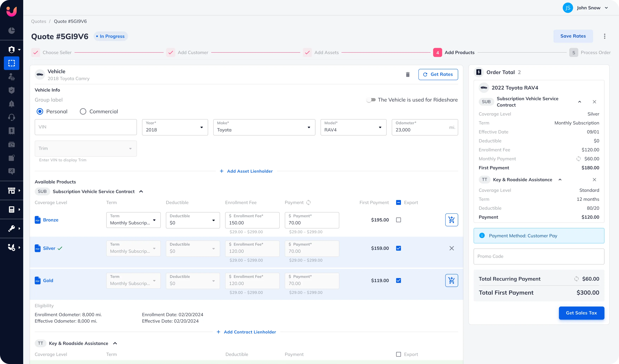The width and height of the screenshot is (619, 364).
Task: Remove Silver coverage with X icon
Action: 451,248
